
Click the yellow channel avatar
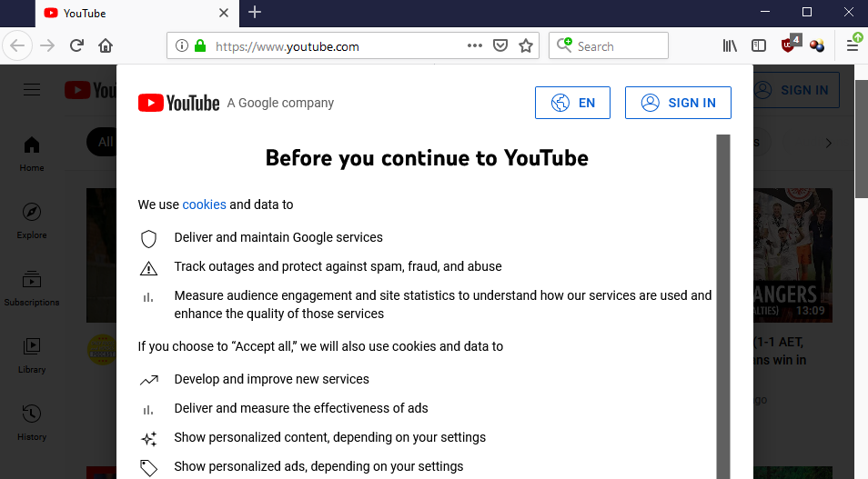pos(102,350)
